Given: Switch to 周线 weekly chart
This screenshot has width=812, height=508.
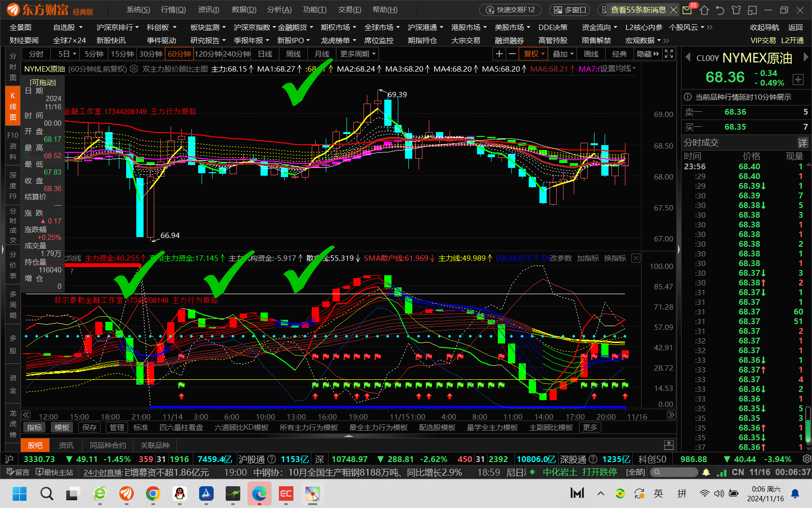Looking at the screenshot, I should tap(293, 54).
